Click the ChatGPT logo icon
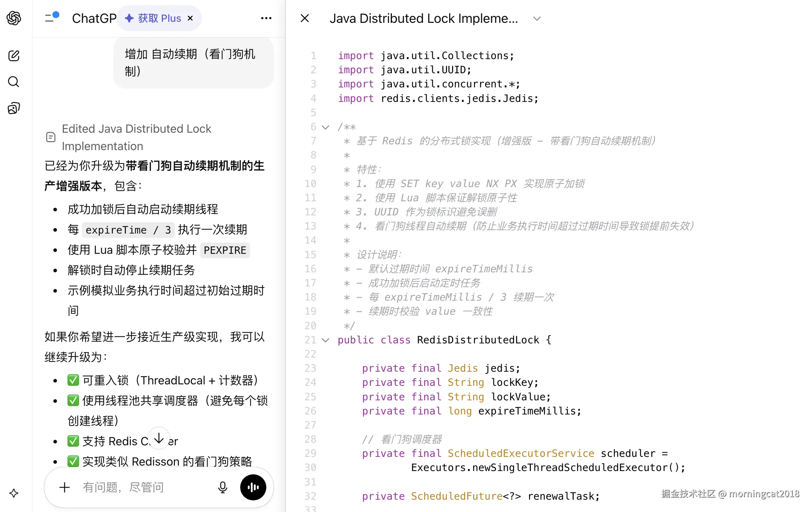The image size is (812, 512). [14, 18]
